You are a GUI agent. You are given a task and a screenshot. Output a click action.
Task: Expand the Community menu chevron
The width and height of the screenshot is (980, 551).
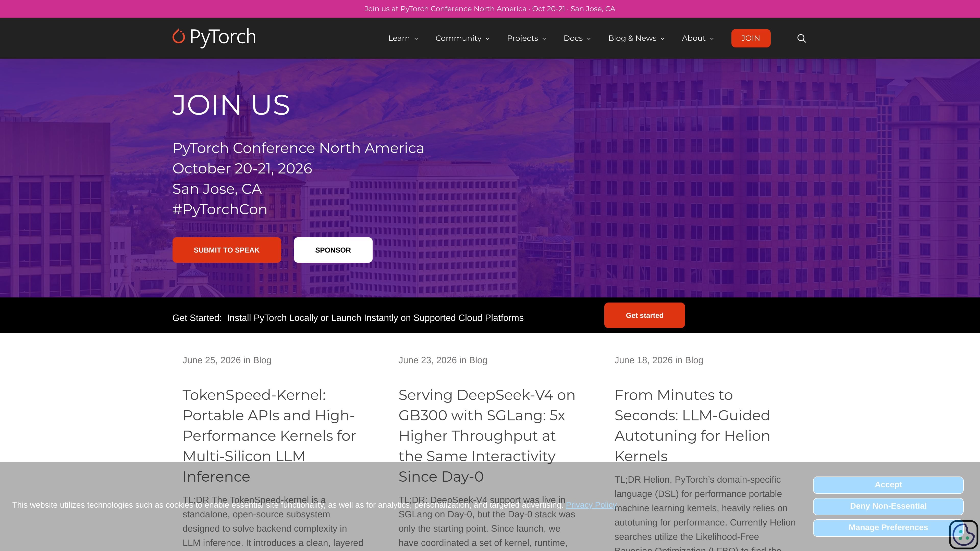click(x=487, y=39)
